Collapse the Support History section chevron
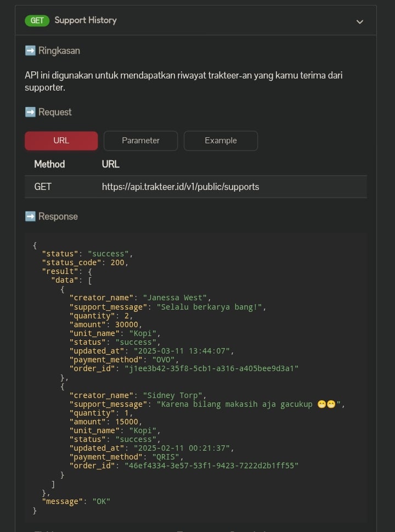Screen dimensions: 395x532 click(360, 21)
